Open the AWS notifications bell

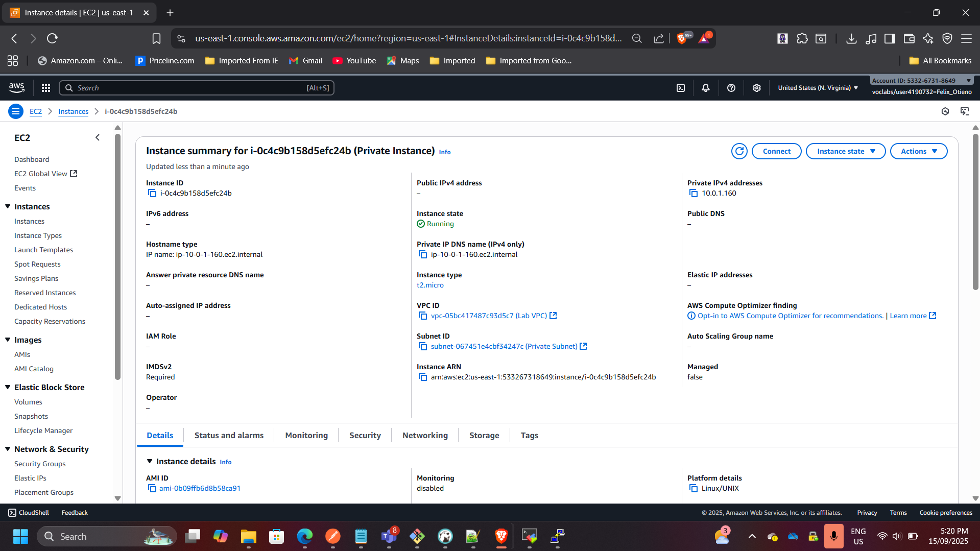[x=706, y=88]
